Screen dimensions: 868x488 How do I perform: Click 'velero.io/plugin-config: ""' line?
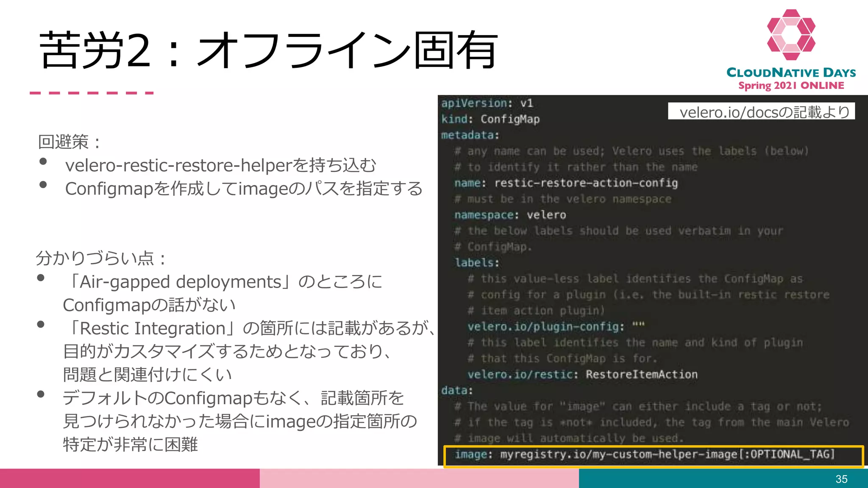tap(556, 327)
